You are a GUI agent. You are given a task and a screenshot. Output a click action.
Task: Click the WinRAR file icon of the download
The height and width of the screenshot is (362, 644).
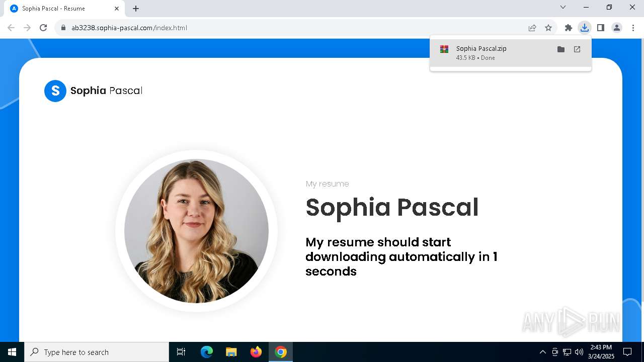tap(444, 49)
